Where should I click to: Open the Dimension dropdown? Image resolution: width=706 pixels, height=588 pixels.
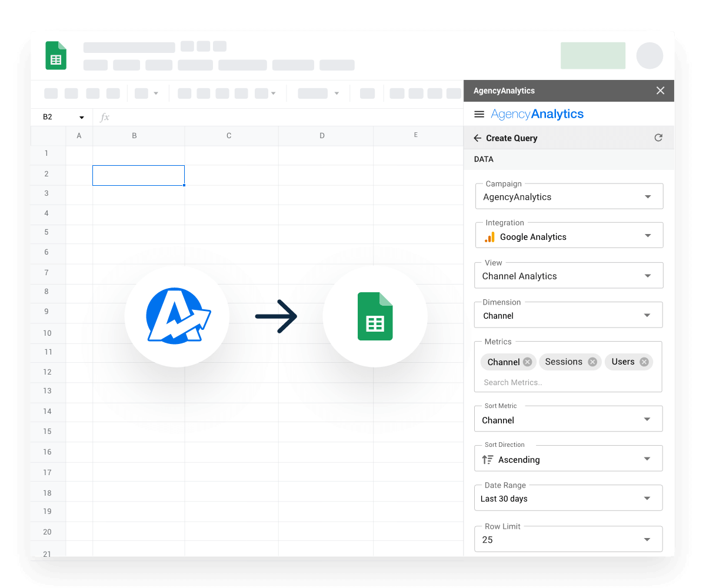(x=568, y=315)
